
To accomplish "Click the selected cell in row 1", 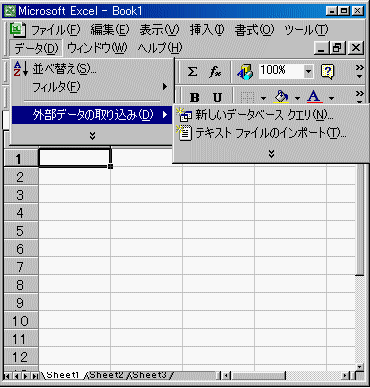I will (x=74, y=158).
